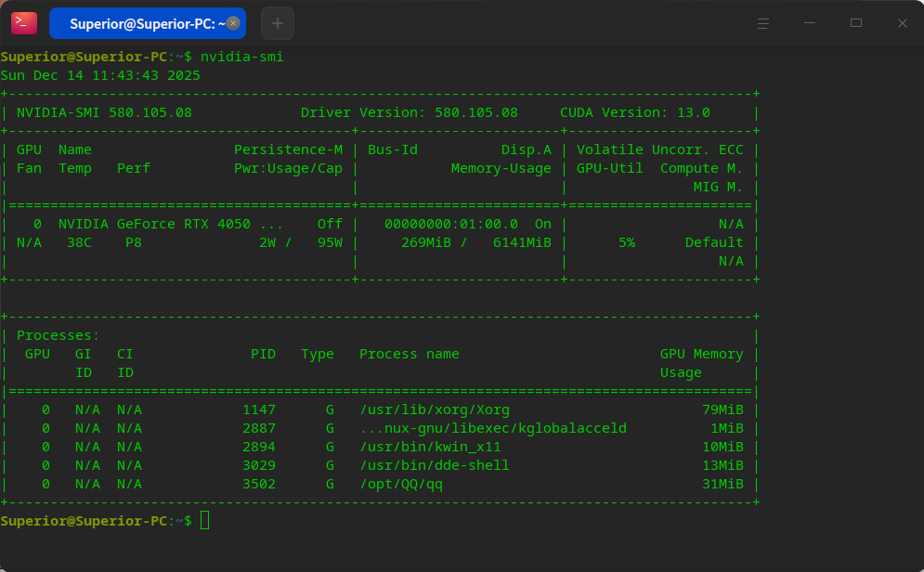
Task: Minimize the terminal window
Action: coord(810,23)
